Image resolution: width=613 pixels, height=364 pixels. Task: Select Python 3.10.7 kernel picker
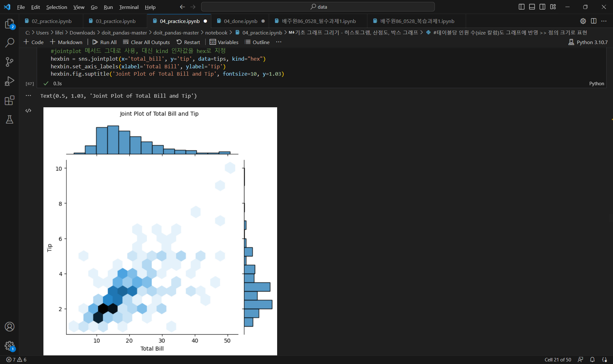coord(588,42)
